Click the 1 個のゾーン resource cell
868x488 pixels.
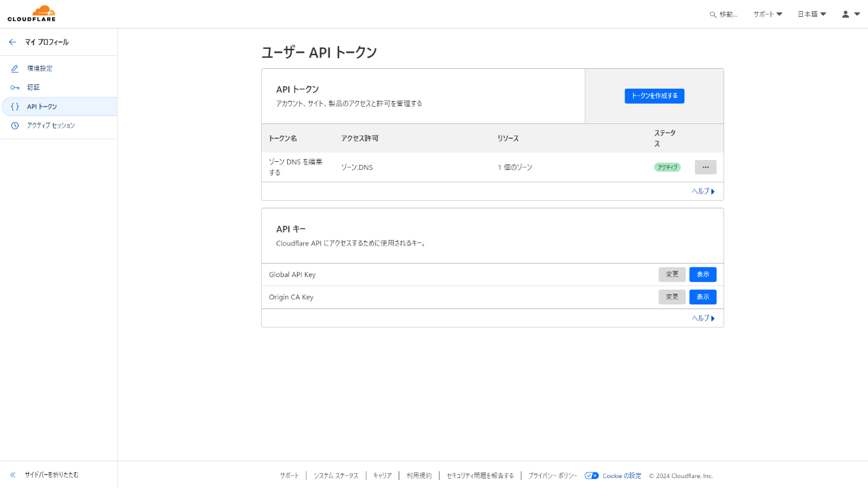click(515, 167)
